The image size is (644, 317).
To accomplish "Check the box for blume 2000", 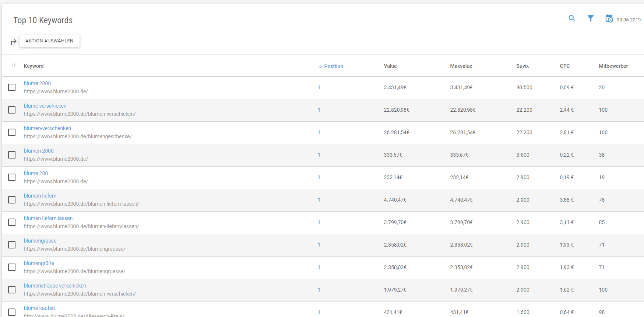I will coord(12,87).
